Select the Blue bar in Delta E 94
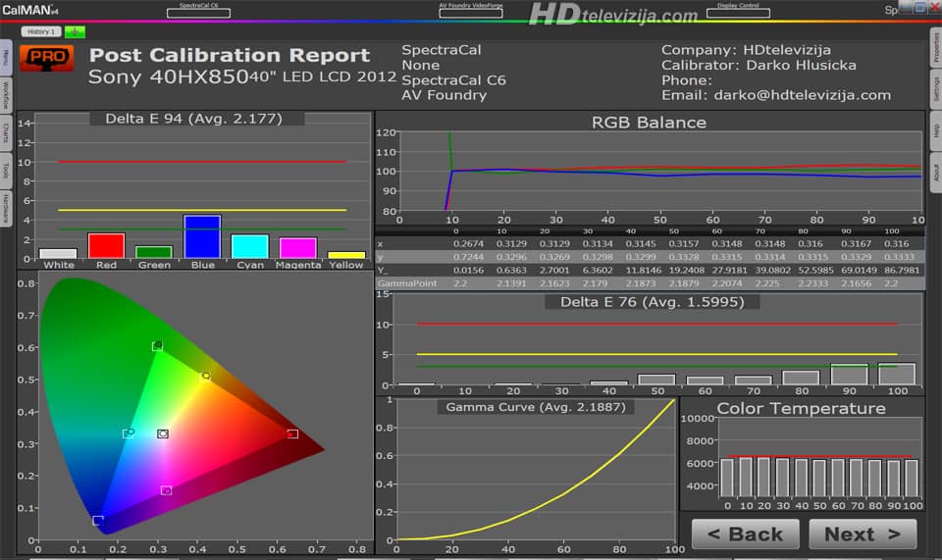Screen dimensions: 942x560 click(202, 236)
